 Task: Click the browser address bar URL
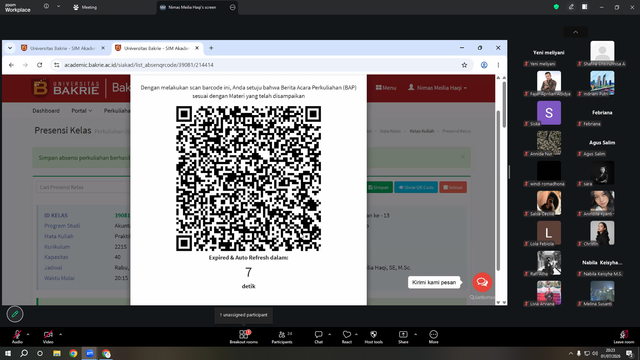coord(139,65)
